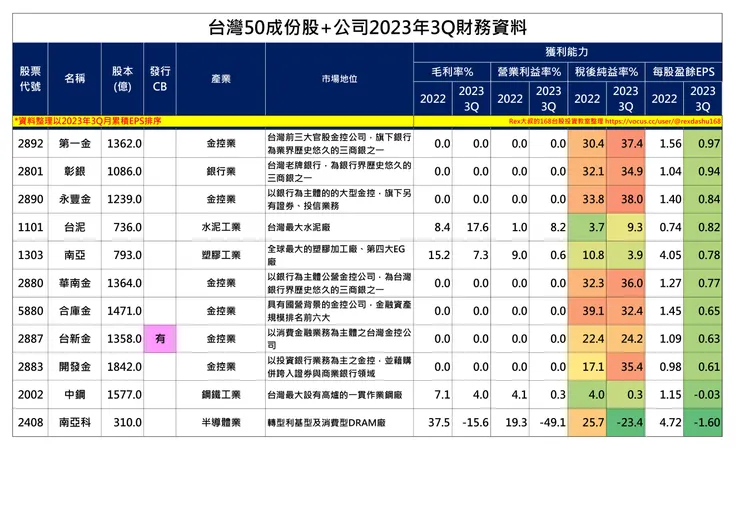Click stock code 1101 cell
Viewport: 740px width, 523px height.
tap(30, 227)
